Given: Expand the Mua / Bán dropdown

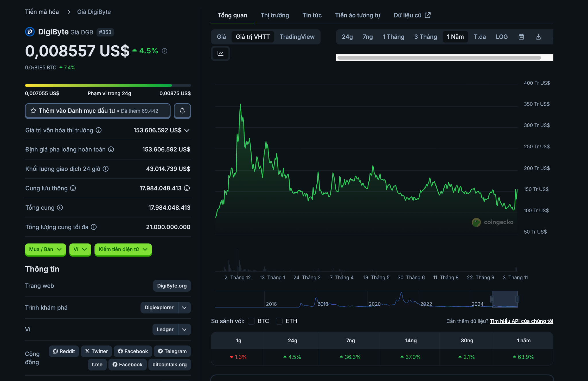Looking at the screenshot, I should click(45, 249).
